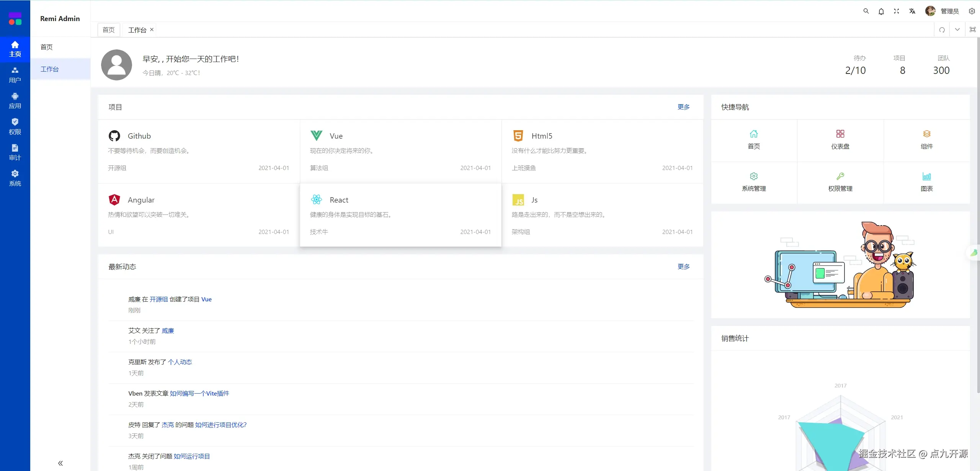The height and width of the screenshot is (471, 980).
Task: Click the search icon in header
Action: point(866,11)
